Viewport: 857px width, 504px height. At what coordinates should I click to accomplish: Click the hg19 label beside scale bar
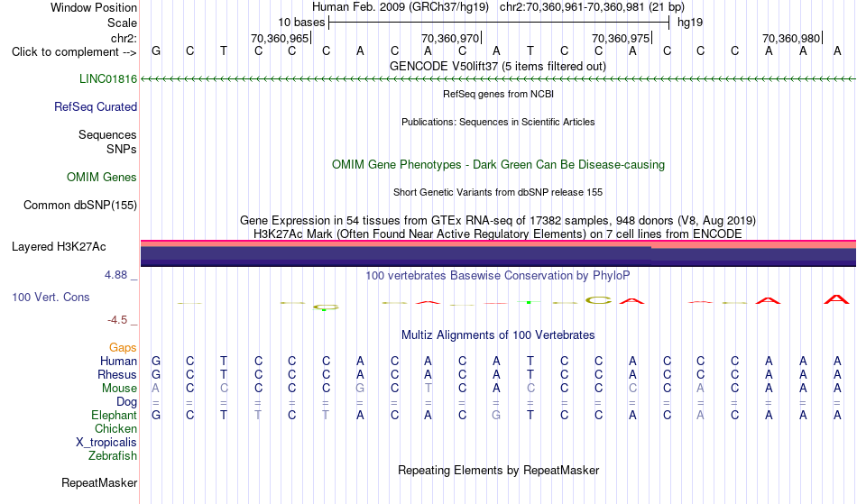pyautogui.click(x=690, y=23)
